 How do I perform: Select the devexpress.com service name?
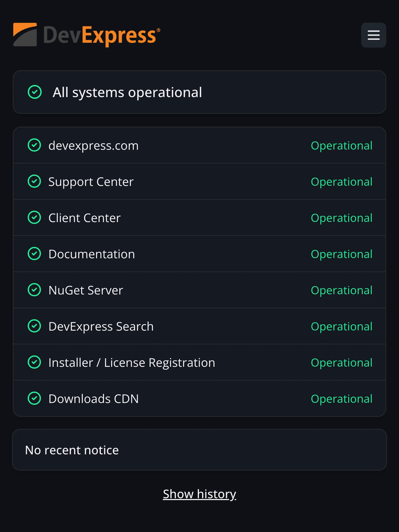(93, 146)
